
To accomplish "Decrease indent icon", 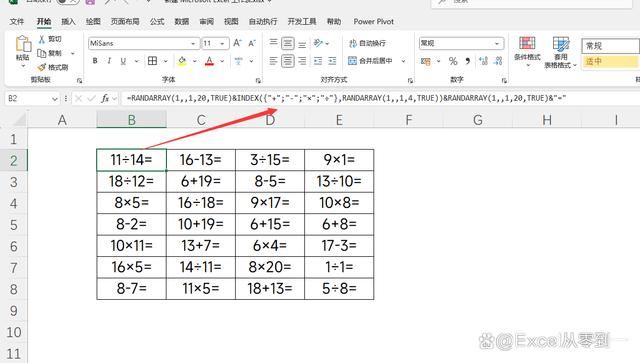I will tap(318, 61).
